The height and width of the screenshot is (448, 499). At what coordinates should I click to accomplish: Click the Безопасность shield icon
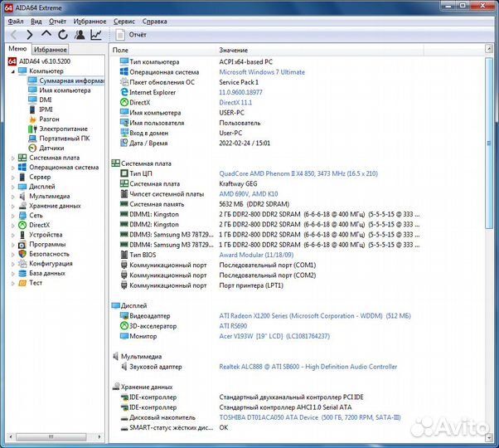[22, 254]
